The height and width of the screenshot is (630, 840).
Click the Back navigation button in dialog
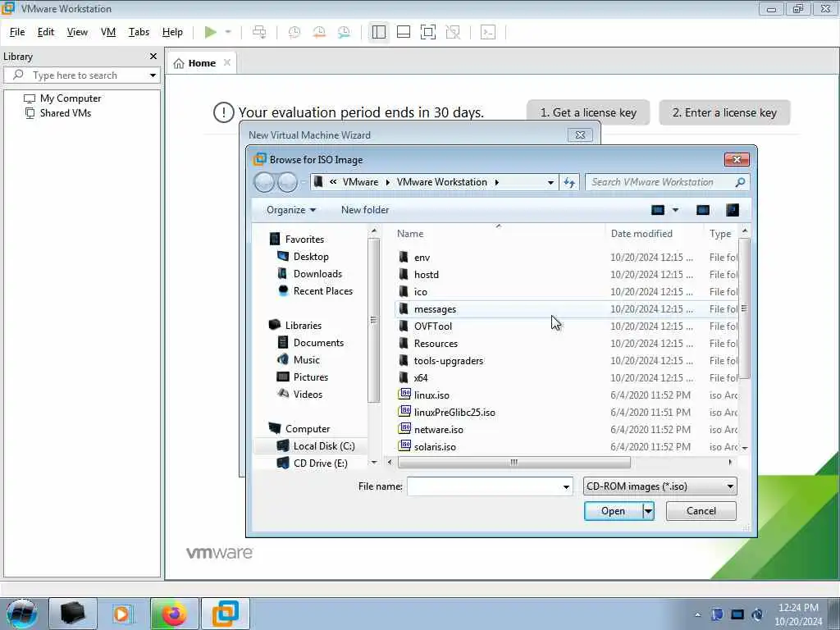pyautogui.click(x=264, y=183)
